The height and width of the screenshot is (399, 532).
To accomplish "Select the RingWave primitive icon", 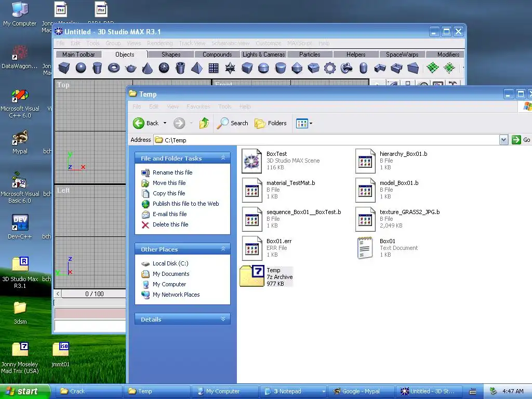I will pyautogui.click(x=330, y=68).
